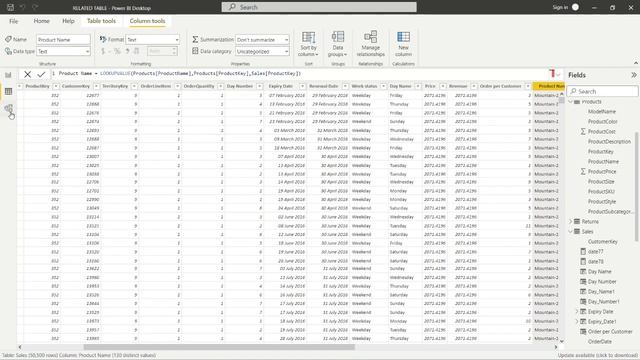Select ProductCost field

tap(602, 131)
